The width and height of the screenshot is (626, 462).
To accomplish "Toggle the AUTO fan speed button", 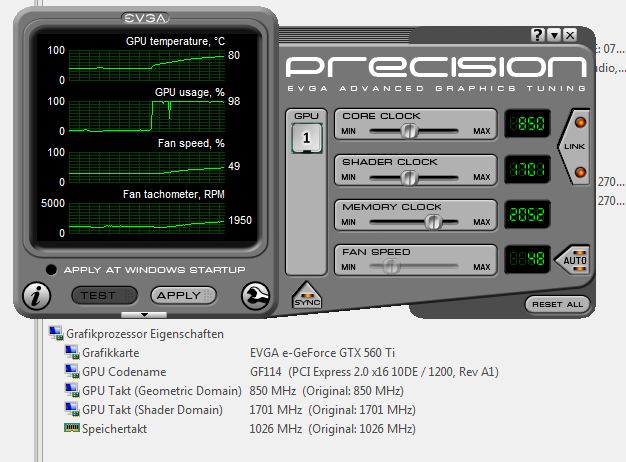I will click(573, 260).
